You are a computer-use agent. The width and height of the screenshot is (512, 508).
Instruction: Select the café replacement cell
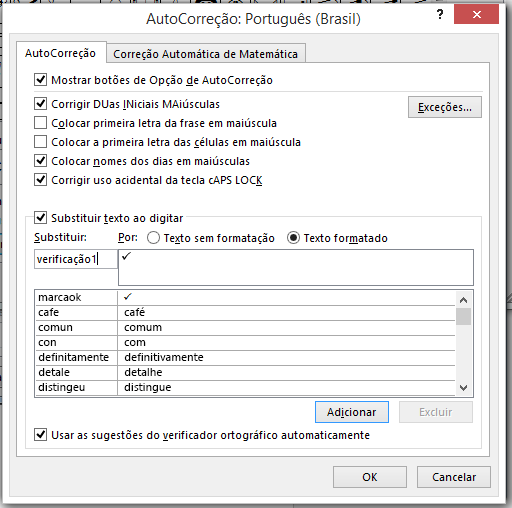tap(286, 312)
